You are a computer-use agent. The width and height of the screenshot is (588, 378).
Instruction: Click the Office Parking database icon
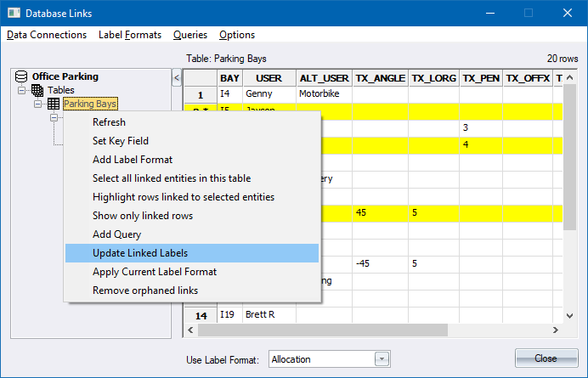22,76
